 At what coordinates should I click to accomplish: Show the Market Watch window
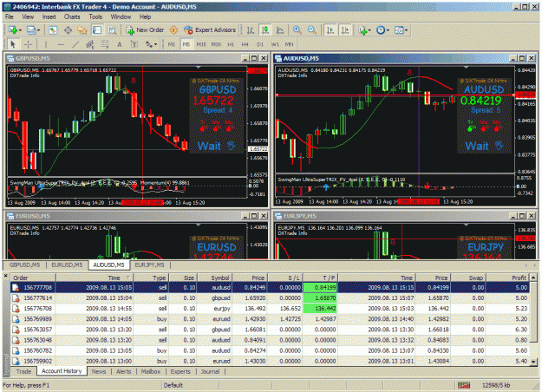tap(53, 30)
